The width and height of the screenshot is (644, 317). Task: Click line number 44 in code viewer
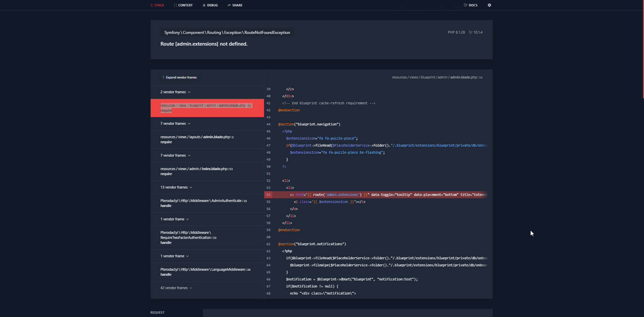pos(268,124)
